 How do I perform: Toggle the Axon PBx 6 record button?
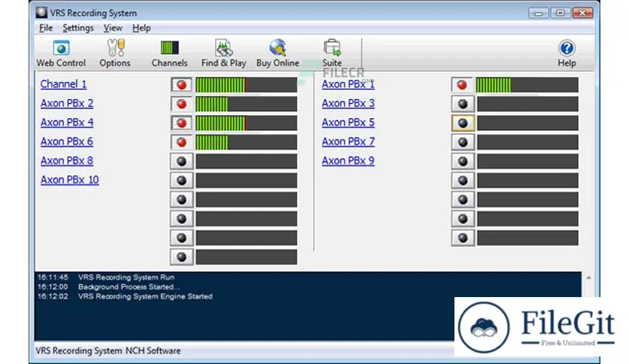(x=181, y=142)
